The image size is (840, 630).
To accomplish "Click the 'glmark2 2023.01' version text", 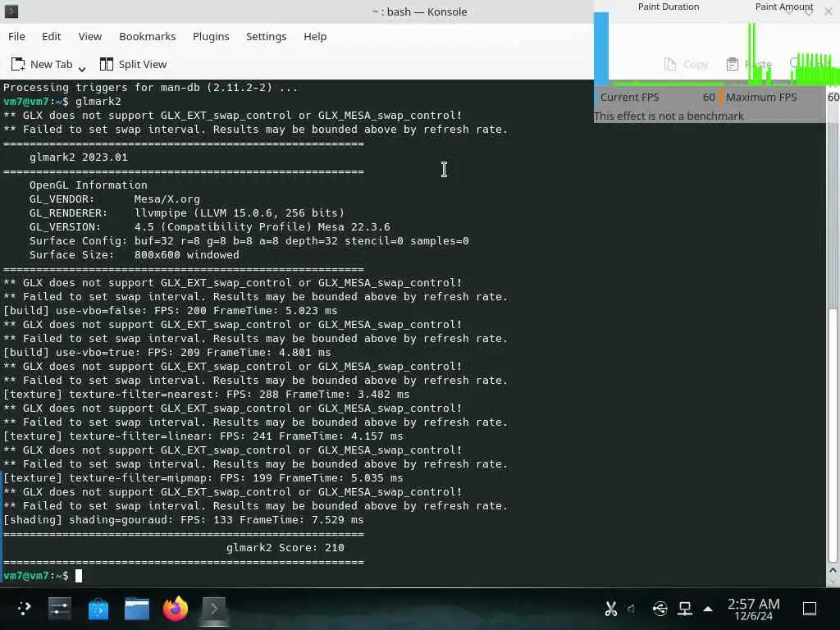I will click(79, 157).
